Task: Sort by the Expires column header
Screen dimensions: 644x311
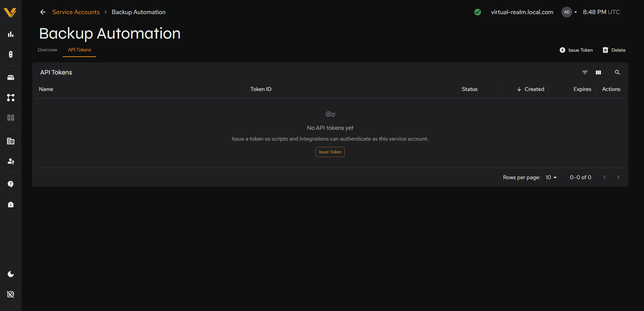Action: (582, 89)
